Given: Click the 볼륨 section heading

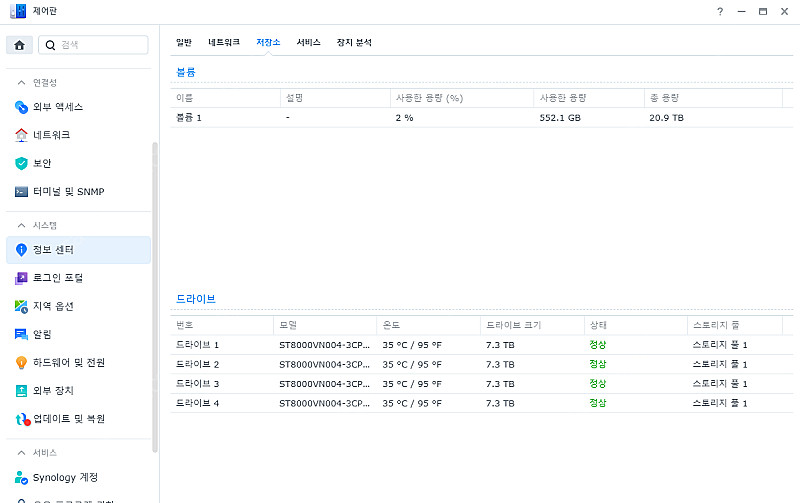Looking at the screenshot, I should pos(186,72).
